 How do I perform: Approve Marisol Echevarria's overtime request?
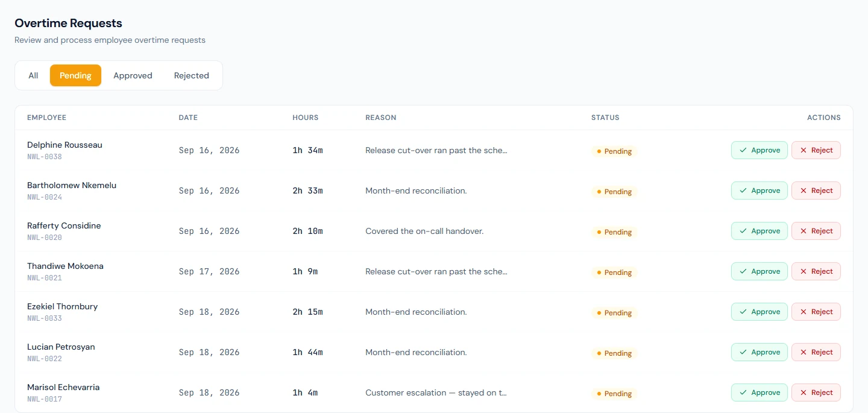point(759,393)
